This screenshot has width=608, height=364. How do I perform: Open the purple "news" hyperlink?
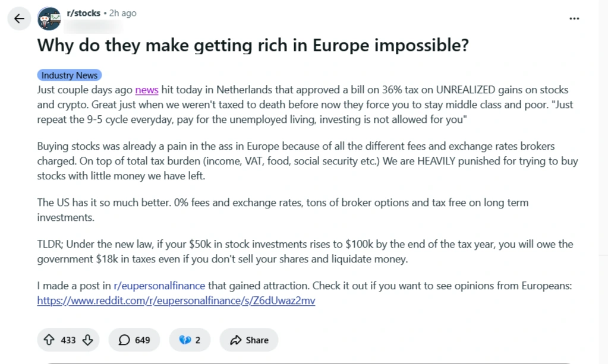[147, 90]
